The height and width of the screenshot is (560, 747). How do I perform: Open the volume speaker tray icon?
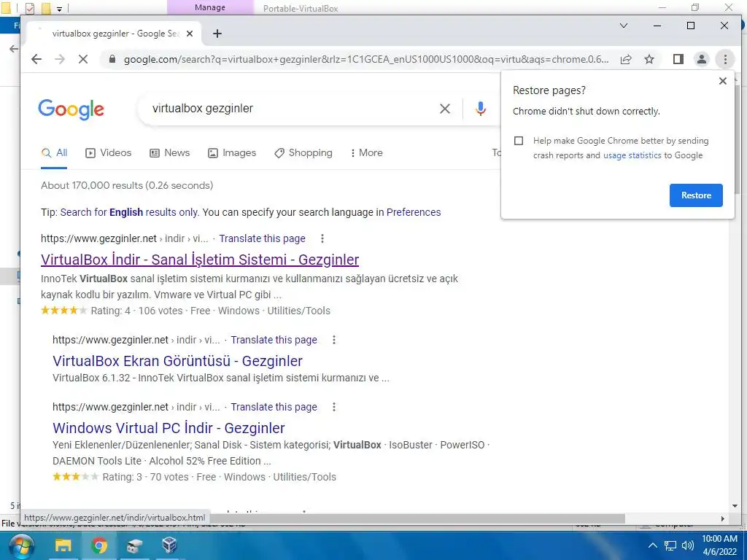[687, 545]
